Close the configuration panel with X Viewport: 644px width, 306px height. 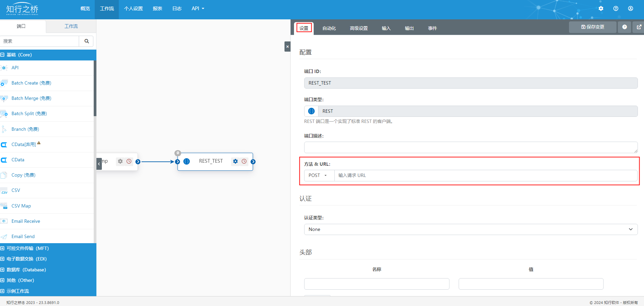click(287, 47)
